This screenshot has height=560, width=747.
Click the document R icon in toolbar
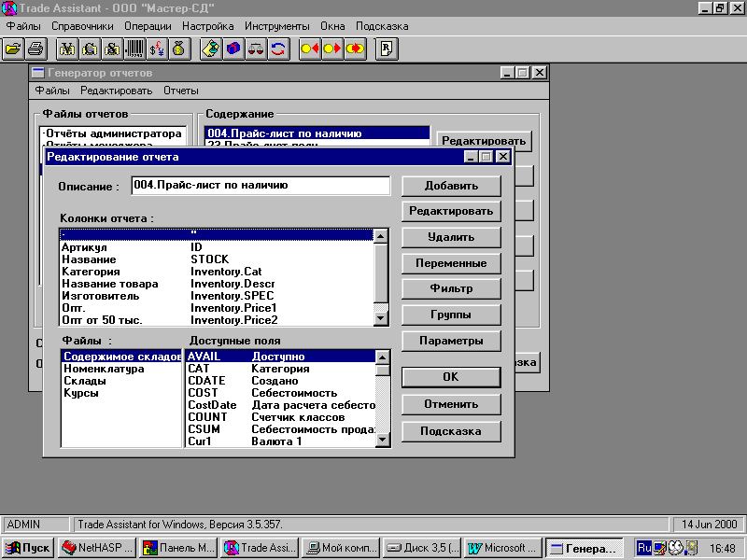tap(388, 48)
